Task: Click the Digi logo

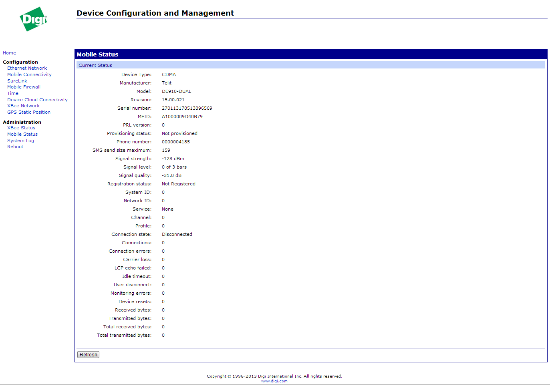Action: coord(33,19)
